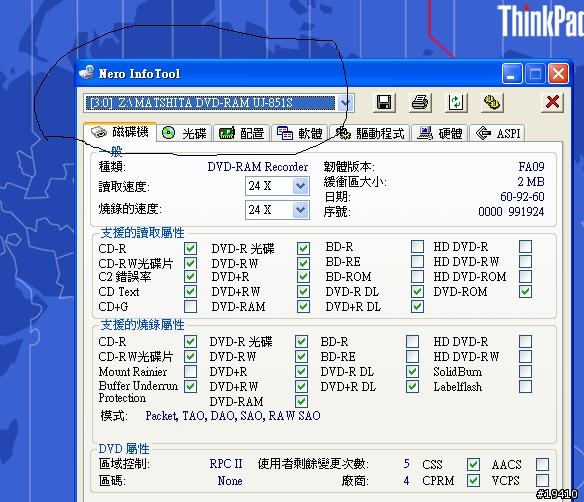Toggle SolidBurn write checkbox
This screenshot has height=502, width=584.
[525, 371]
